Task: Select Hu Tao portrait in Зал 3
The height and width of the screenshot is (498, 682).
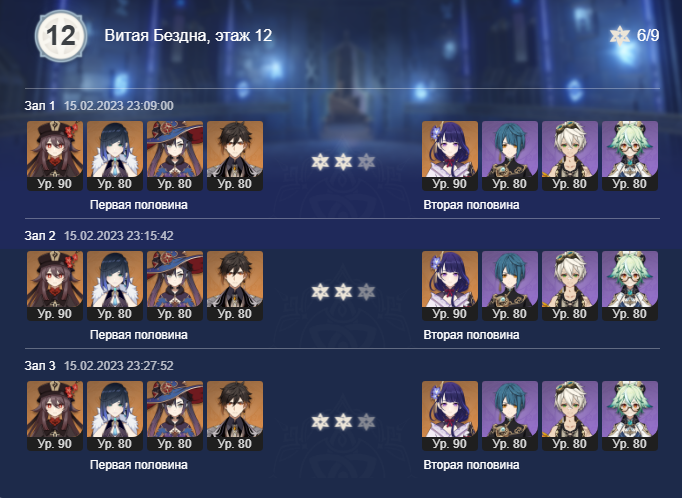Action: click(55, 416)
